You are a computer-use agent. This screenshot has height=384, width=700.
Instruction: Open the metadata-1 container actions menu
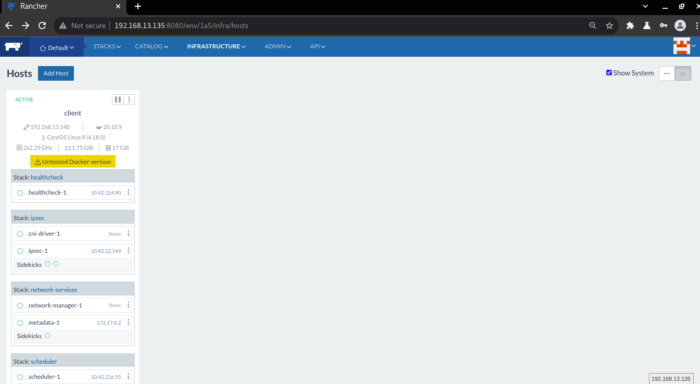click(x=129, y=322)
